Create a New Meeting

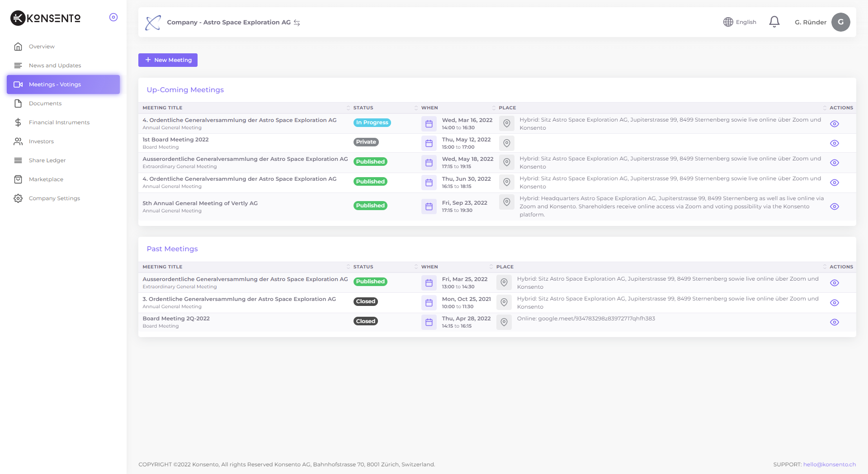[168, 60]
